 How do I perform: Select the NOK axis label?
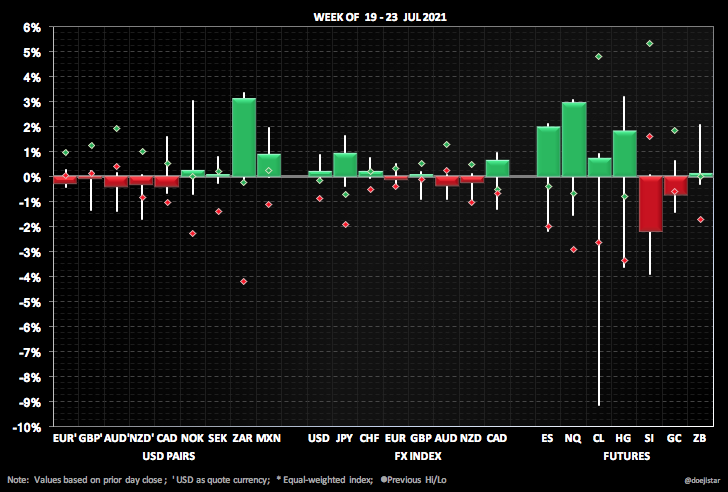tap(192, 438)
